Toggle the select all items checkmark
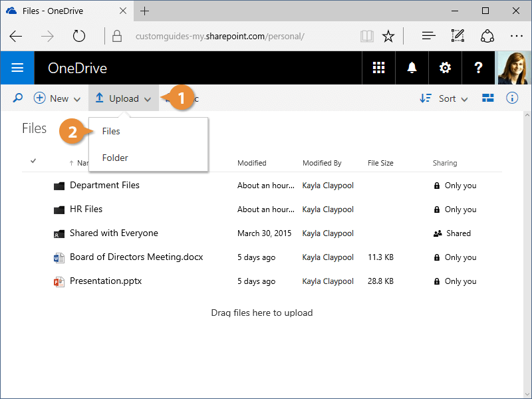This screenshot has width=532, height=399. pyautogui.click(x=33, y=161)
